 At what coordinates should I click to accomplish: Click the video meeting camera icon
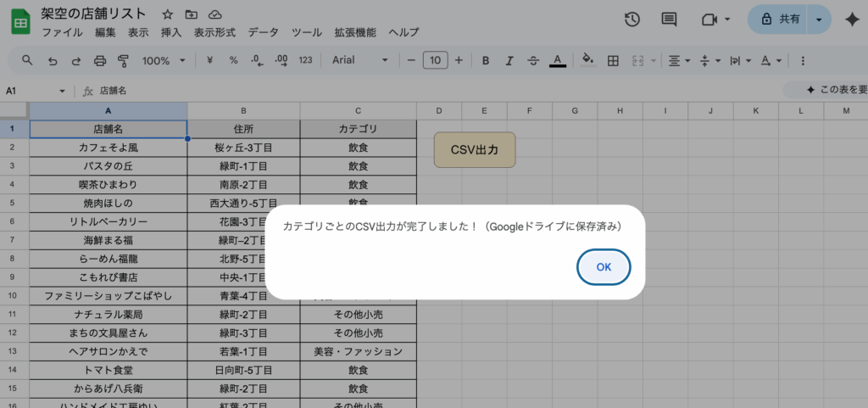[709, 20]
